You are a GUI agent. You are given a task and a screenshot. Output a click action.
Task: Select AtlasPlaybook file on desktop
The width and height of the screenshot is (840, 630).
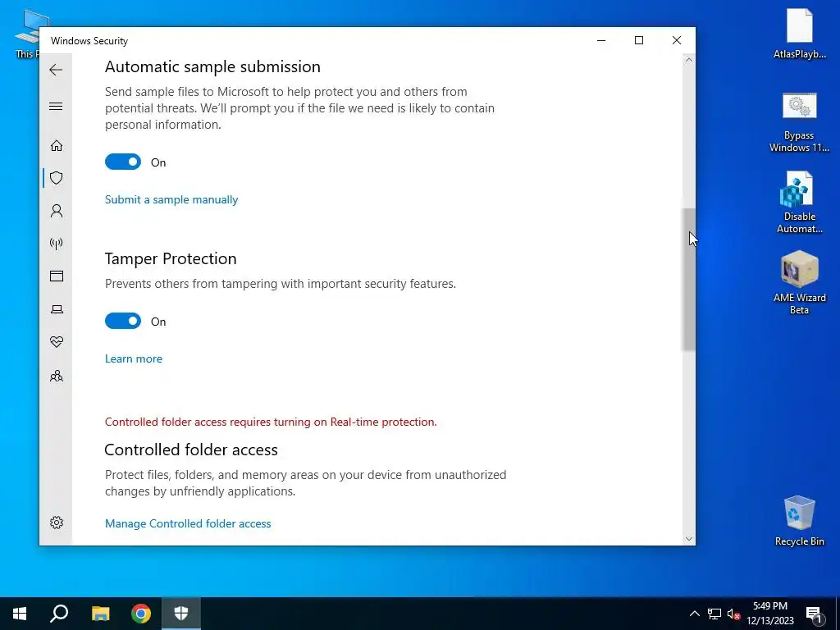click(x=799, y=33)
